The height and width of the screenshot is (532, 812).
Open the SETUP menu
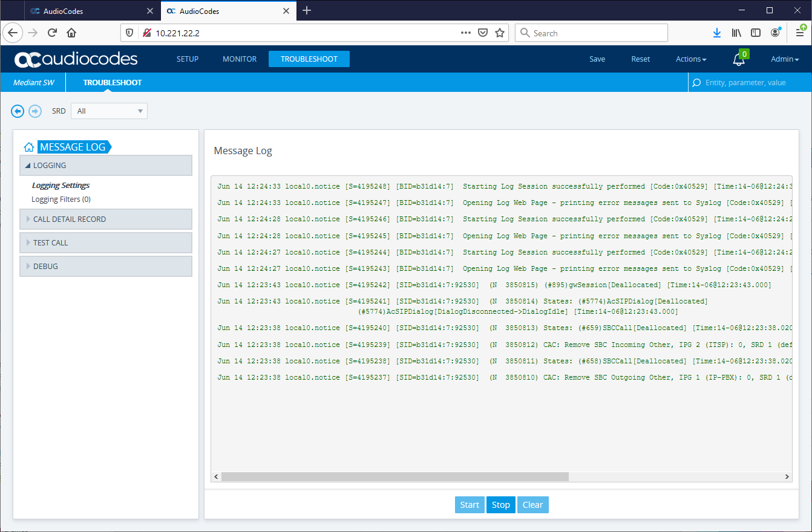tap(188, 59)
